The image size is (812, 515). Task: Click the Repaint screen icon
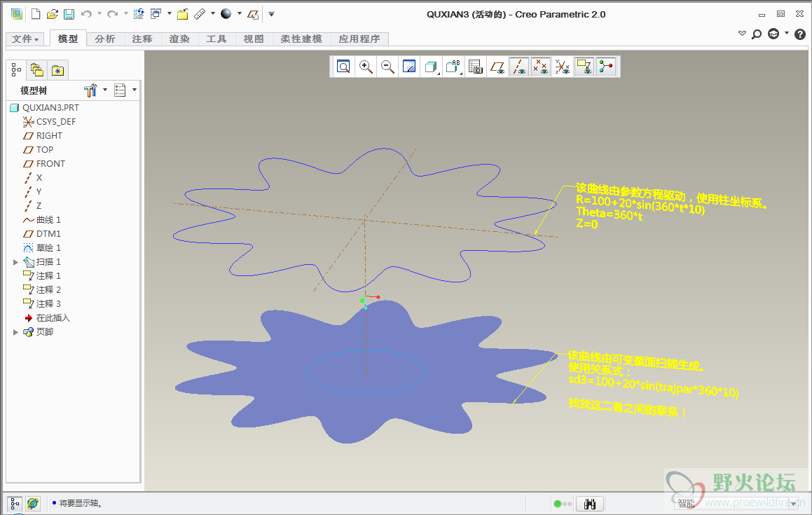coord(410,67)
